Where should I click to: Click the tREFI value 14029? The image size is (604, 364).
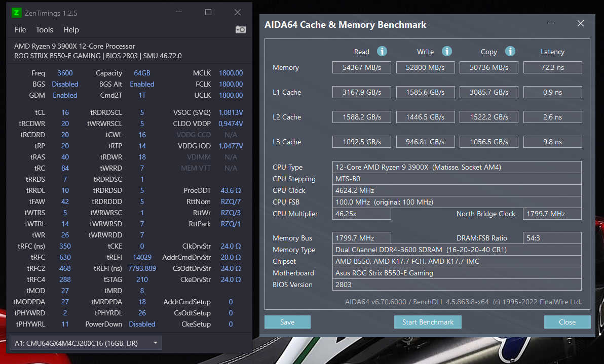[142, 257]
